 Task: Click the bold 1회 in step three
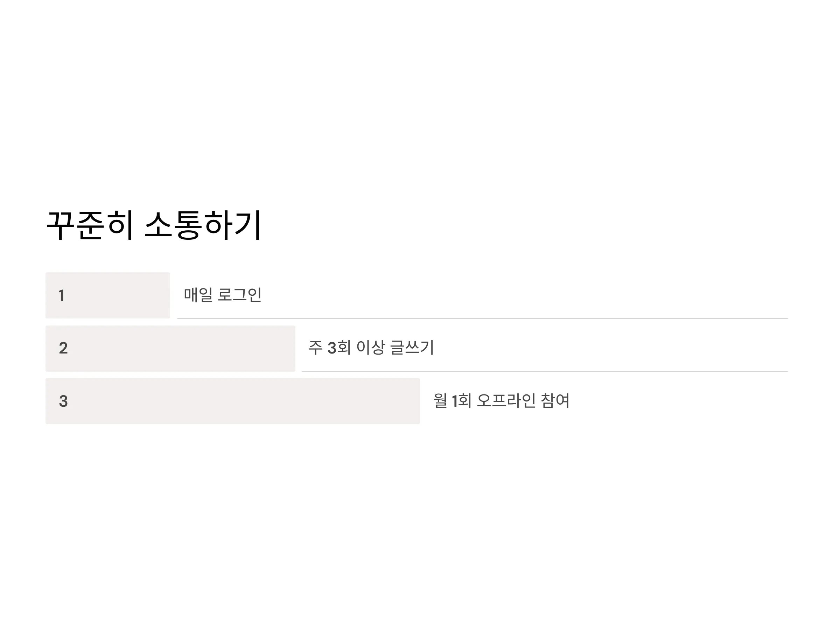(461, 401)
